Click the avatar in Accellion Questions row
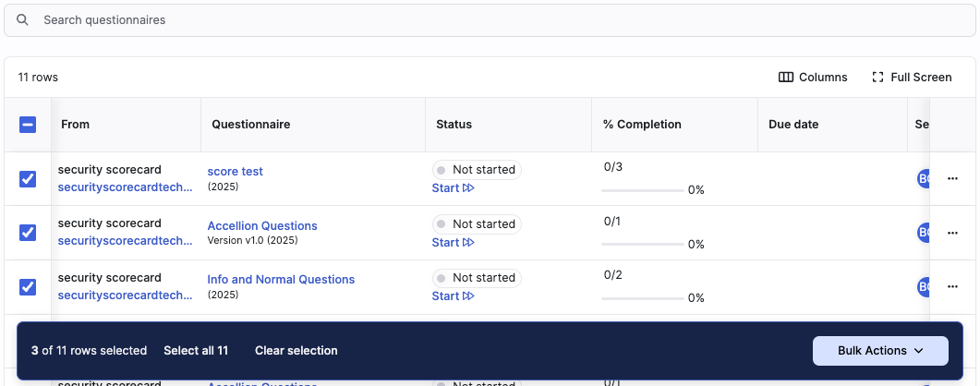The image size is (980, 386). click(923, 233)
